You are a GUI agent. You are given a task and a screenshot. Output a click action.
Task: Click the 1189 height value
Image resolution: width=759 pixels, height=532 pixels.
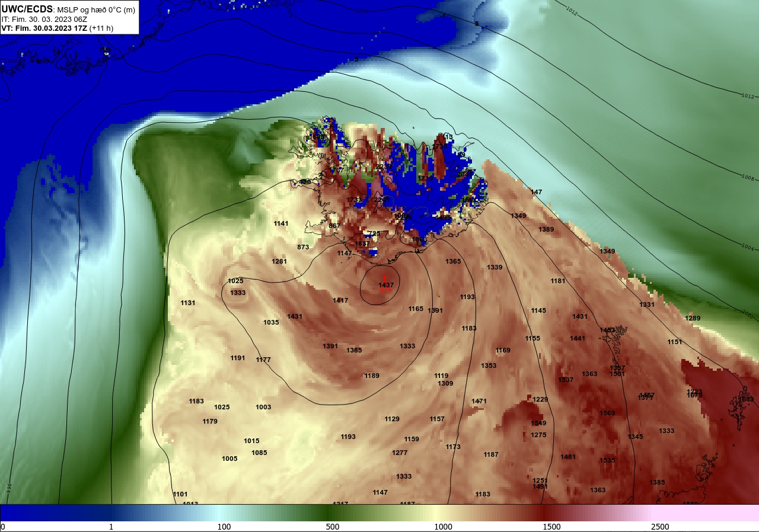(372, 376)
